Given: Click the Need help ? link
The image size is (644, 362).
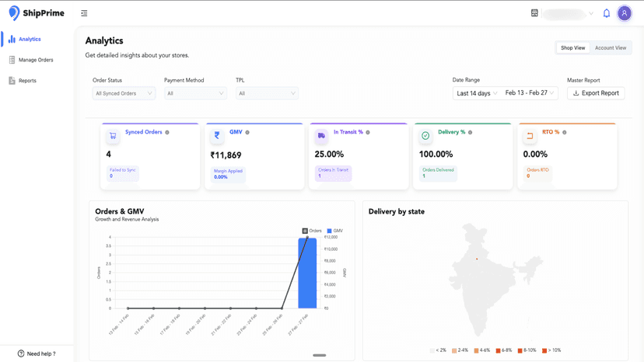Looking at the screenshot, I should pyautogui.click(x=37, y=353).
